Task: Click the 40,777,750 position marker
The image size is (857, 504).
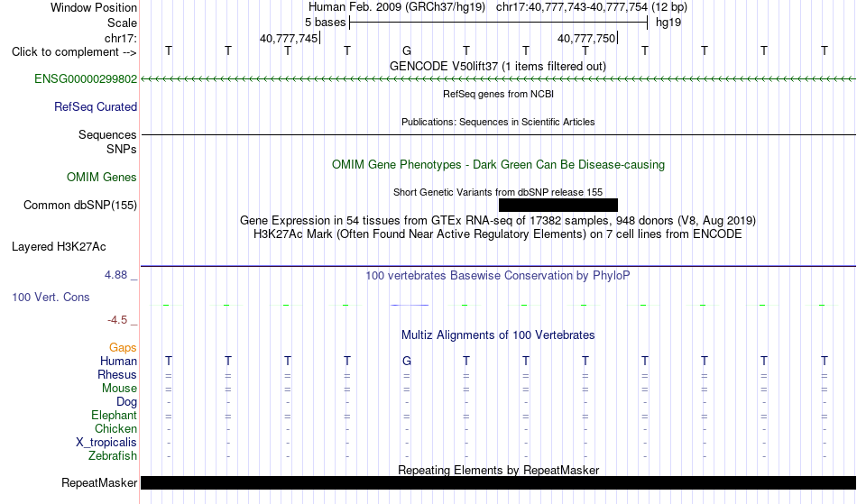Action: pos(586,38)
